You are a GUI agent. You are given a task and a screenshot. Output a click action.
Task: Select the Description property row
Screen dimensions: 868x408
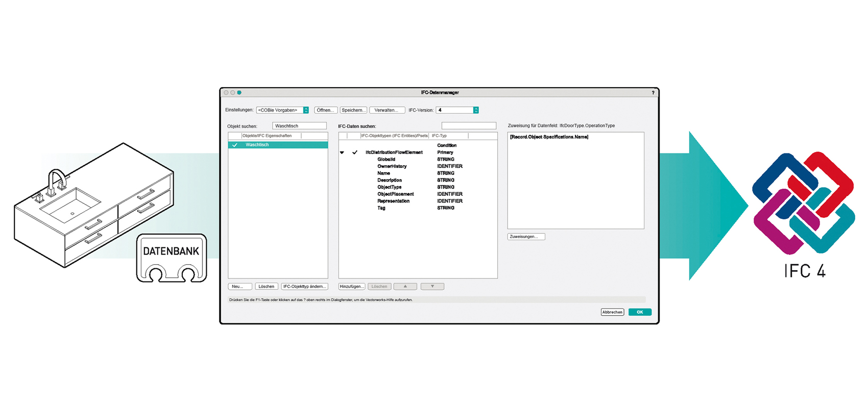tap(390, 180)
